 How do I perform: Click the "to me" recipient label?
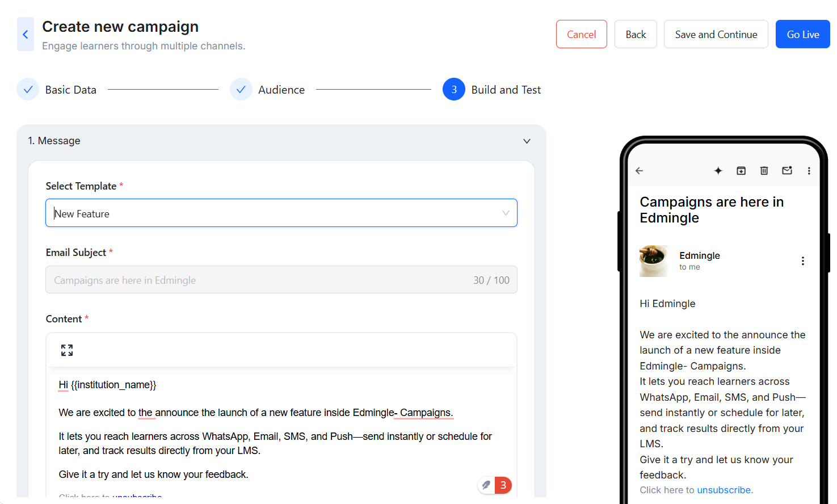689,267
